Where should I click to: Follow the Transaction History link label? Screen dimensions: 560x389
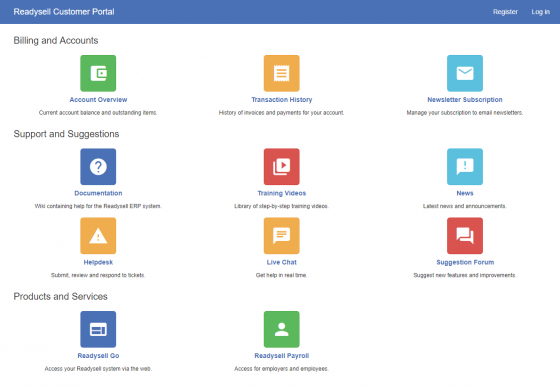click(x=281, y=100)
